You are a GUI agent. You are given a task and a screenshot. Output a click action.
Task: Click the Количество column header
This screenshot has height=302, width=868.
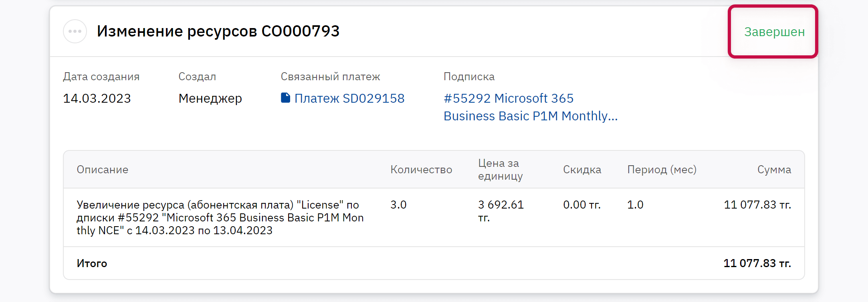coord(421,170)
